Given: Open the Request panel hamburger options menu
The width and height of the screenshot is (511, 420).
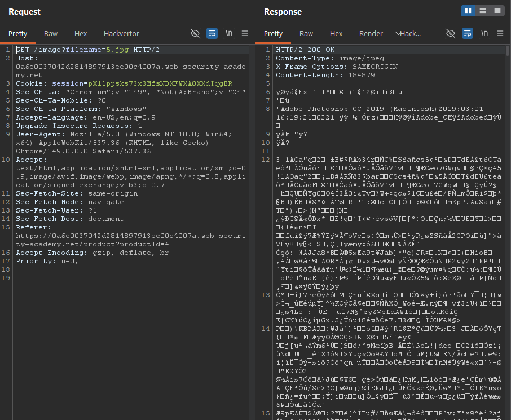Looking at the screenshot, I should [x=245, y=33].
